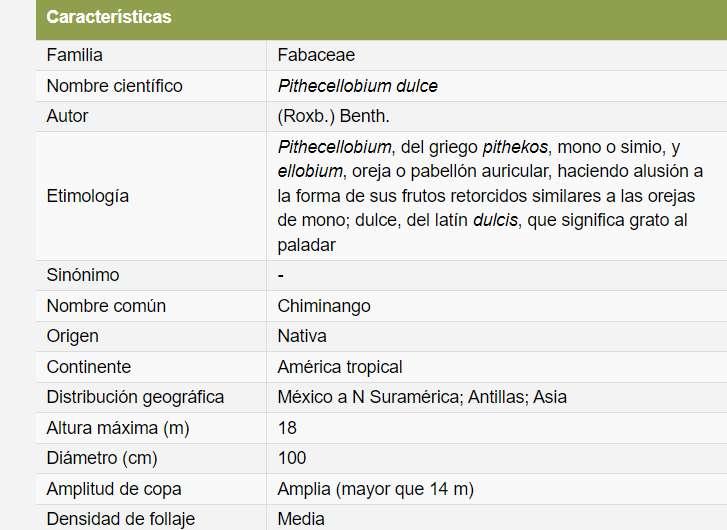This screenshot has width=727, height=530.
Task: Click the Distribución geográfica label
Action: (x=135, y=397)
